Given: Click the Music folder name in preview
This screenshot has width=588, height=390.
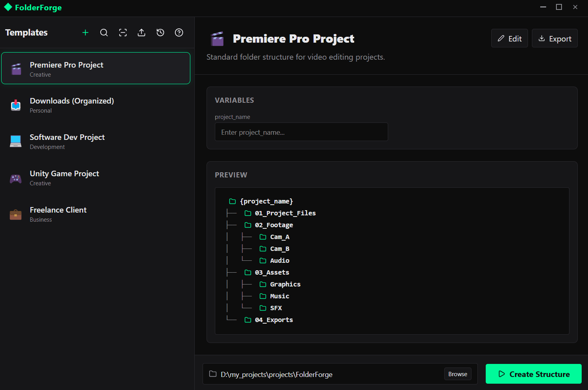Looking at the screenshot, I should pos(280,296).
